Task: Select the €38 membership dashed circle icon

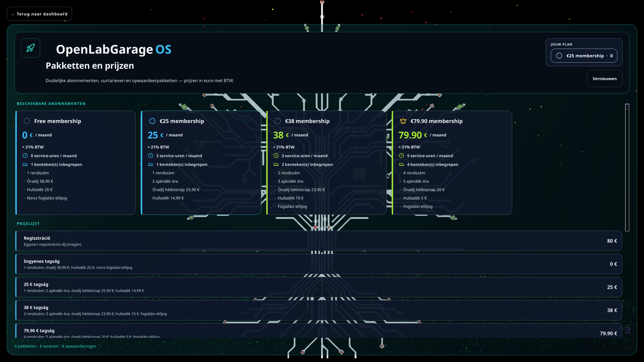Action: 278,121
